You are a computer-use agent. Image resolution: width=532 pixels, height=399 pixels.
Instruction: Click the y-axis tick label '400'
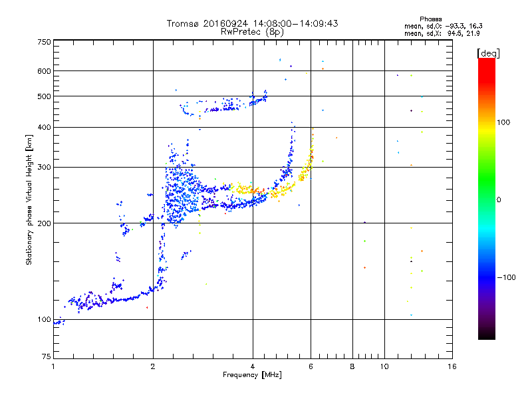45,127
